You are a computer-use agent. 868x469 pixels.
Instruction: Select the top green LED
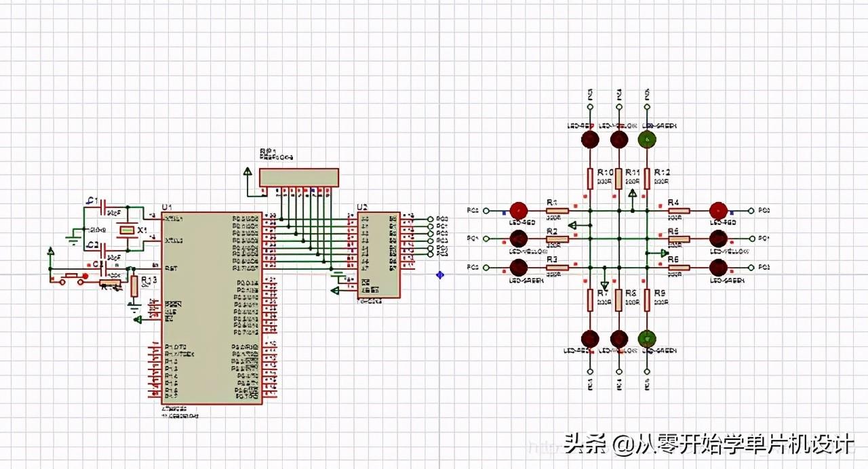(x=647, y=140)
